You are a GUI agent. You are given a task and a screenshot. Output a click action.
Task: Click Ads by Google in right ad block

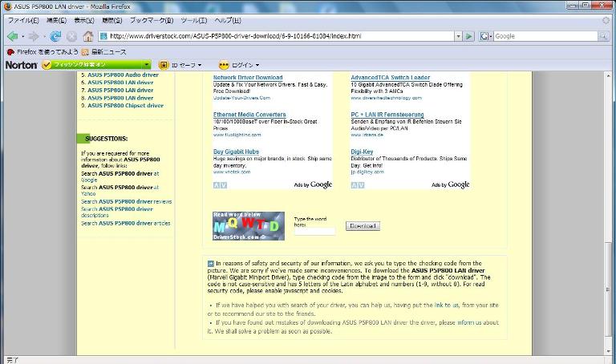(x=451, y=184)
